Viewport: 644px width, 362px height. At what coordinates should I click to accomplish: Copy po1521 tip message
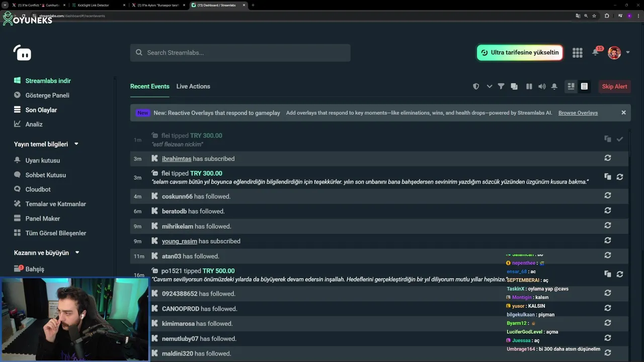click(608, 274)
